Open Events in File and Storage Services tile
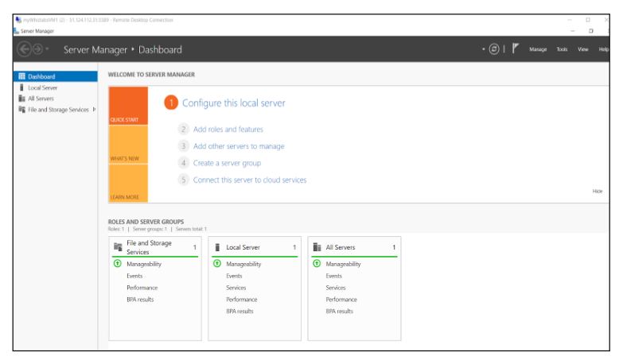The width and height of the screenshot is (623, 364). click(134, 276)
